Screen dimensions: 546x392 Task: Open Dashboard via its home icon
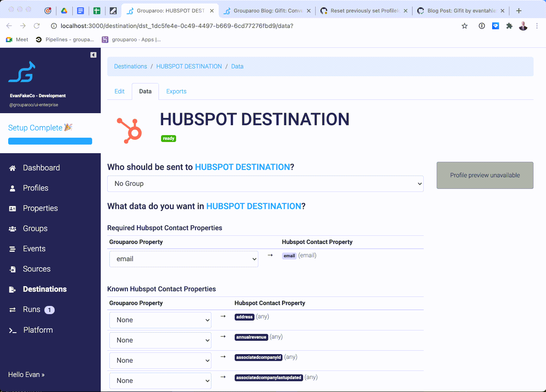pyautogui.click(x=12, y=168)
